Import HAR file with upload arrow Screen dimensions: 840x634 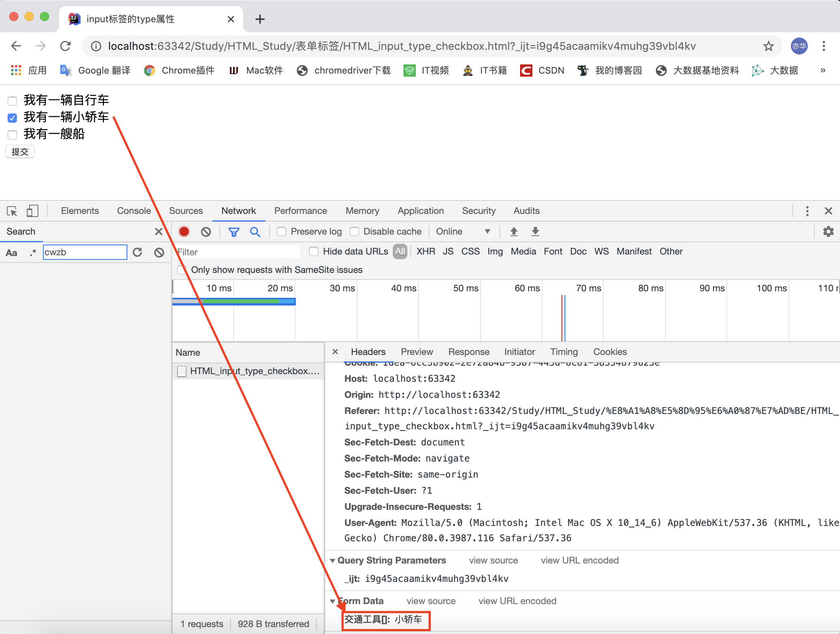point(514,232)
